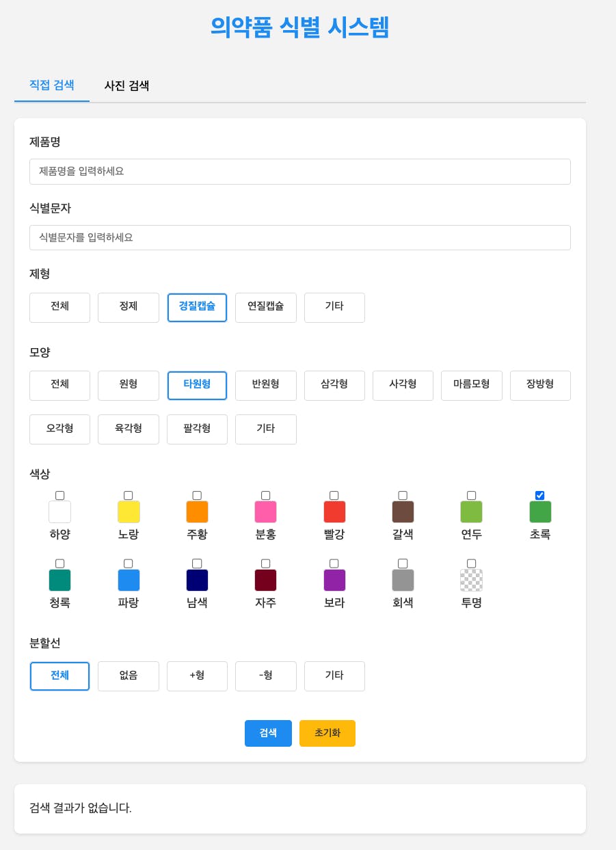Pick the 마름모형 shape button
The height and width of the screenshot is (850, 616).
471,386
